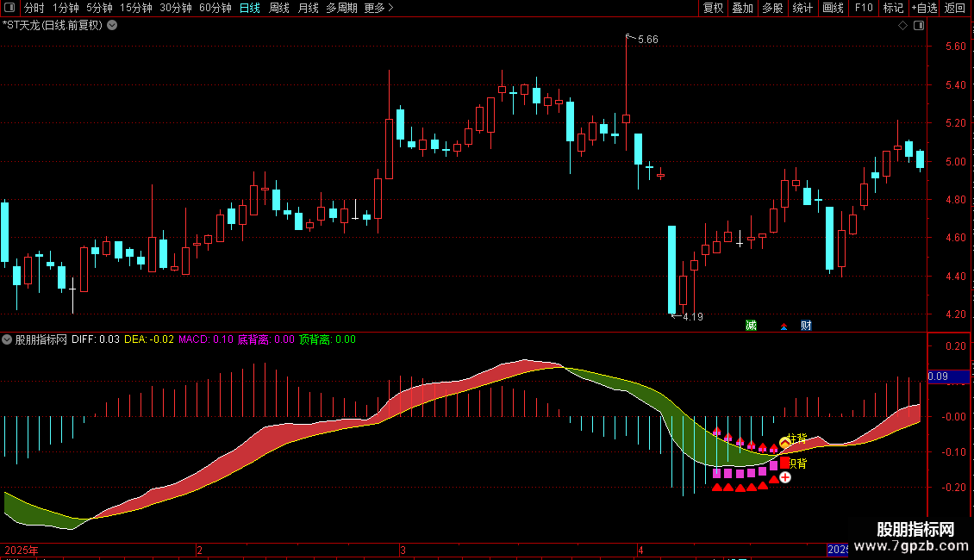Click the diamond icon above the chart
The width and height of the screenshot is (974, 560).
pos(902,26)
